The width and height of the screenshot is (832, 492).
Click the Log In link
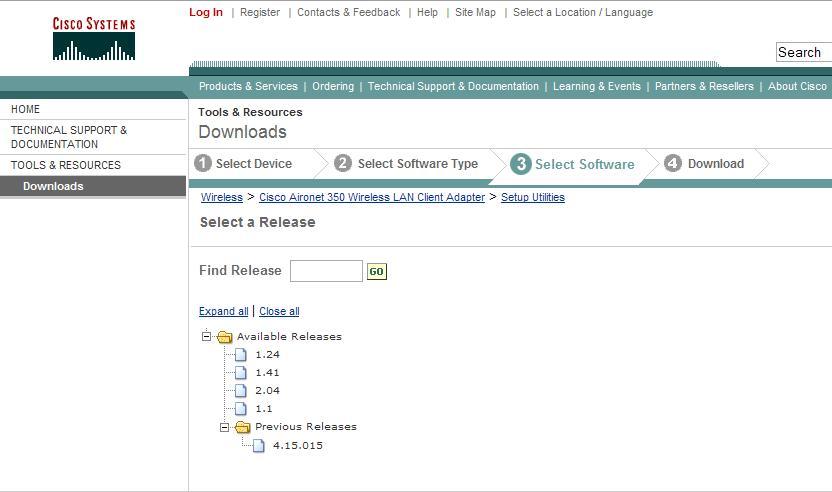[x=206, y=12]
